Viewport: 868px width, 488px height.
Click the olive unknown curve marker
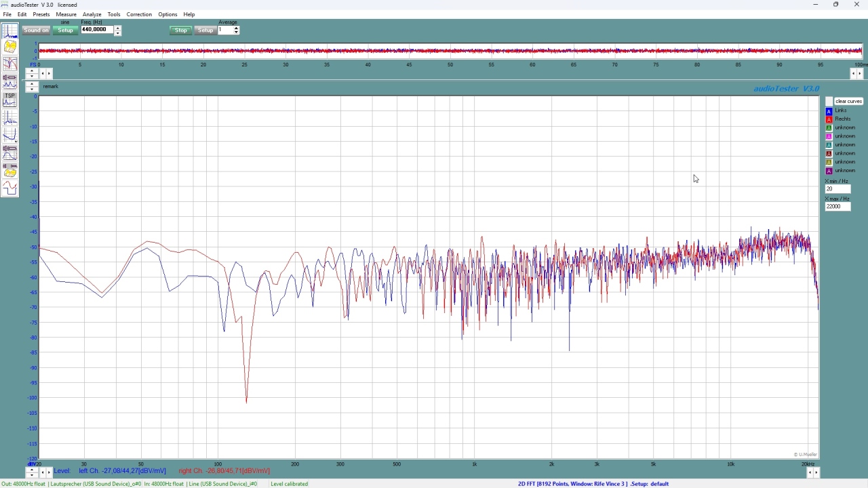[829, 162]
